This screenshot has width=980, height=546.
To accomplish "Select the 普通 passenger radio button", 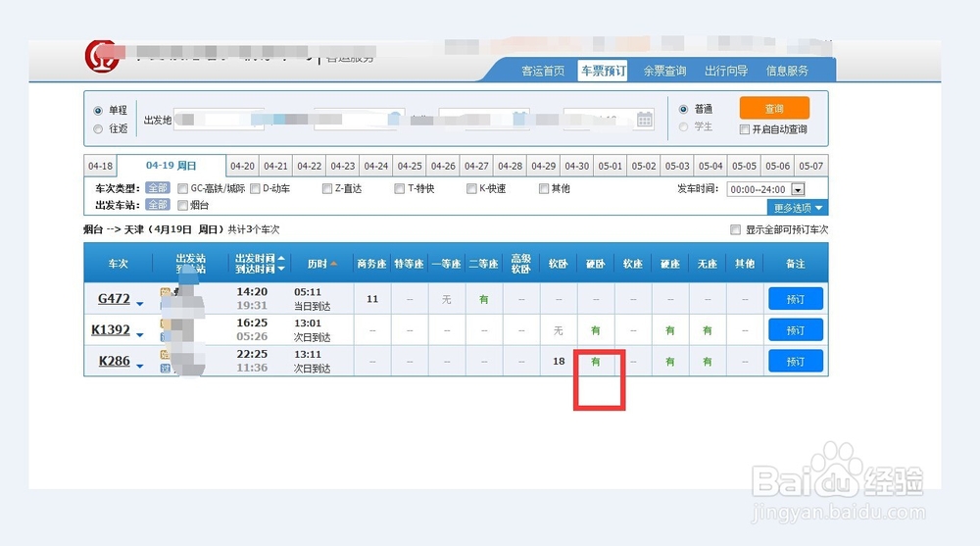I will [683, 109].
